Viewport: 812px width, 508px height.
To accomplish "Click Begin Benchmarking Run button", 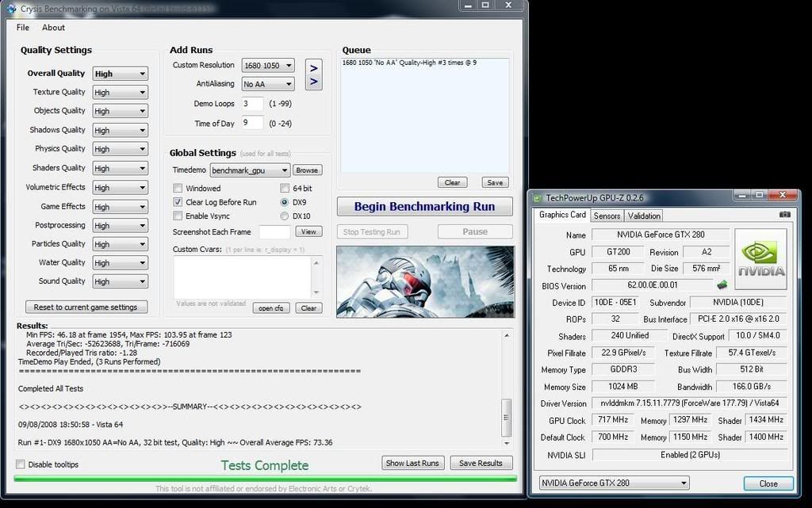I will (424, 207).
